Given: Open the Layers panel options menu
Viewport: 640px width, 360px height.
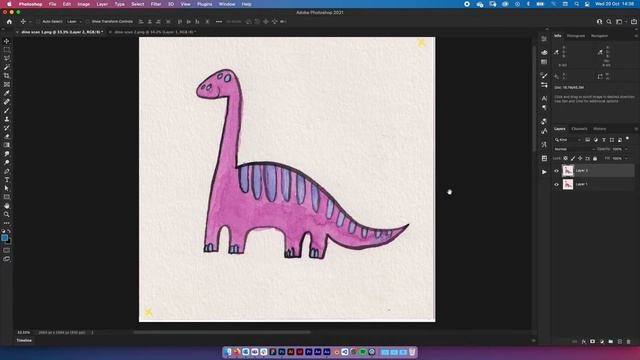Looking at the screenshot, I should (636, 129).
